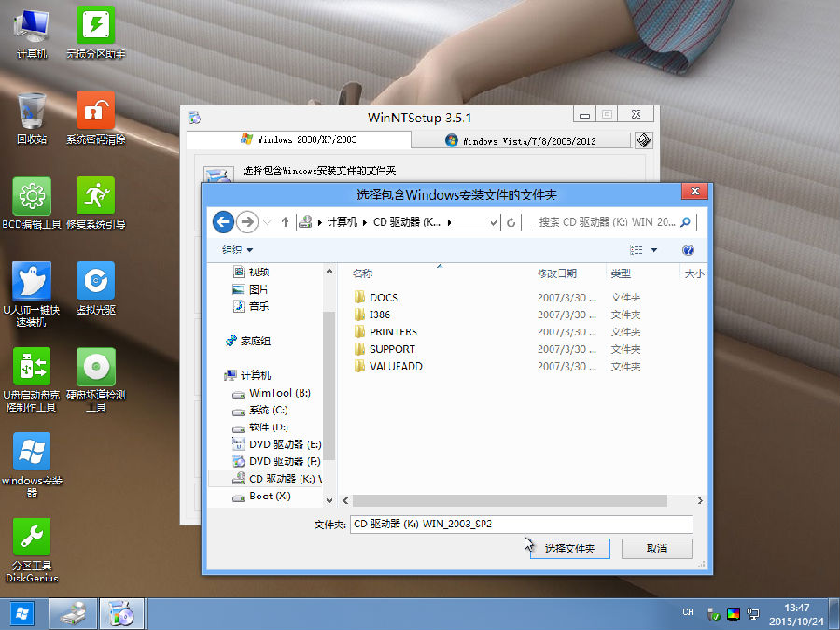Select 视频 in the navigation pane
Image resolution: width=840 pixels, height=630 pixels.
pos(251,273)
